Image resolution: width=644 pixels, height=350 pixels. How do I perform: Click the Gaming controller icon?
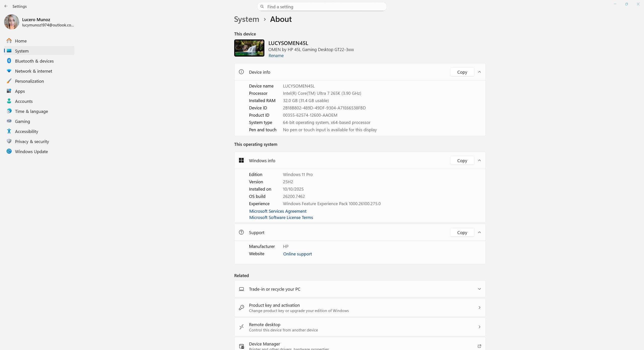(9, 121)
